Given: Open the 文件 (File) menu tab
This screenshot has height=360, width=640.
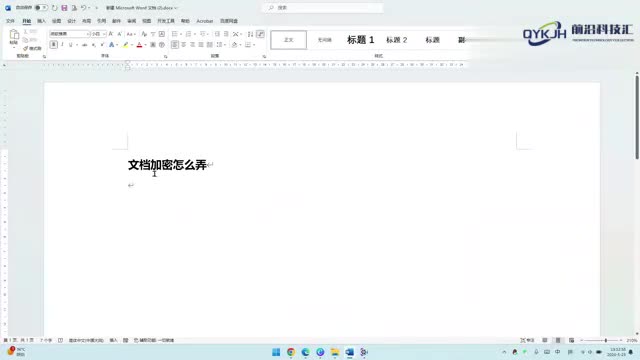Looking at the screenshot, I should click(x=11, y=21).
